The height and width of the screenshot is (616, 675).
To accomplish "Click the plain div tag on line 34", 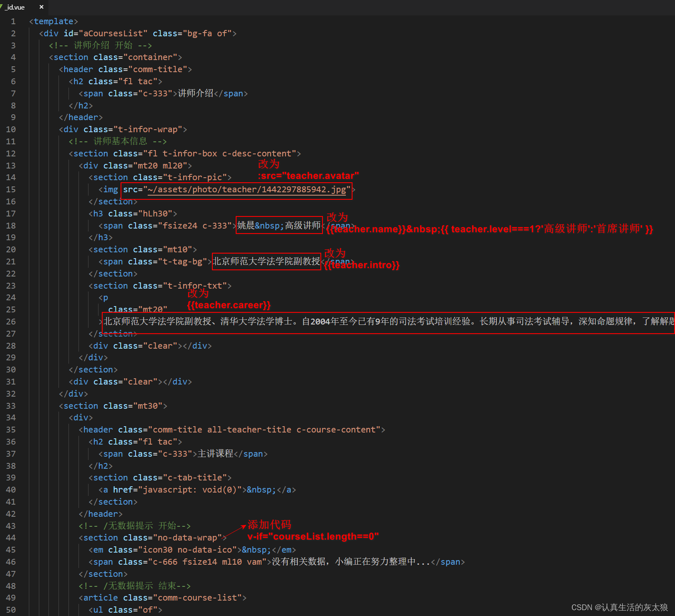I will pos(81,417).
